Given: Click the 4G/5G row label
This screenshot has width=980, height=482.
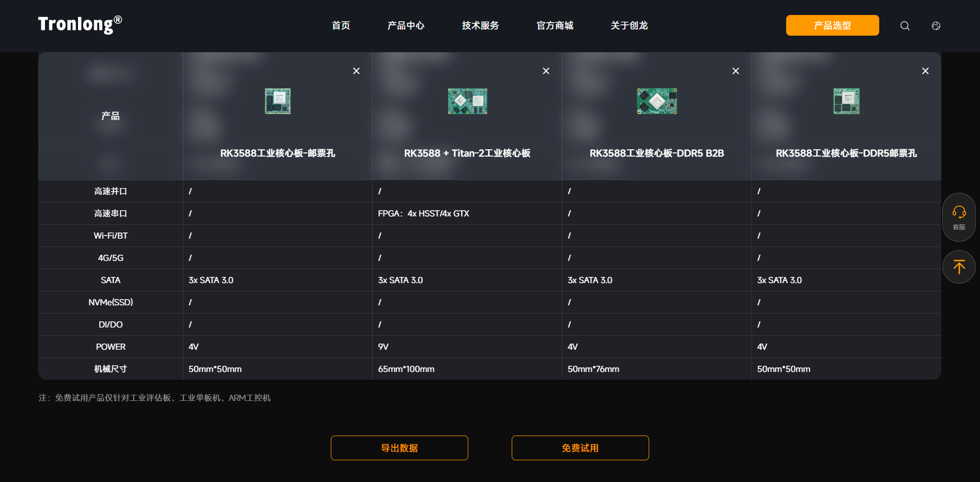Looking at the screenshot, I should (111, 258).
